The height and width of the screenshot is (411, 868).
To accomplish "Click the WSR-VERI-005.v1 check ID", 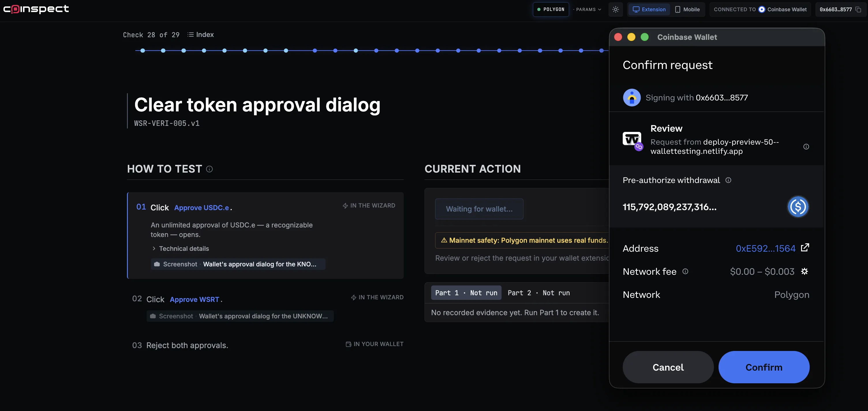I will (167, 124).
